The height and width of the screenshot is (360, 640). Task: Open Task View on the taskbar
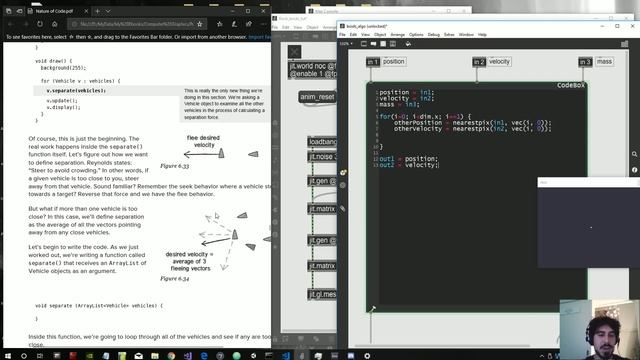[40, 356]
